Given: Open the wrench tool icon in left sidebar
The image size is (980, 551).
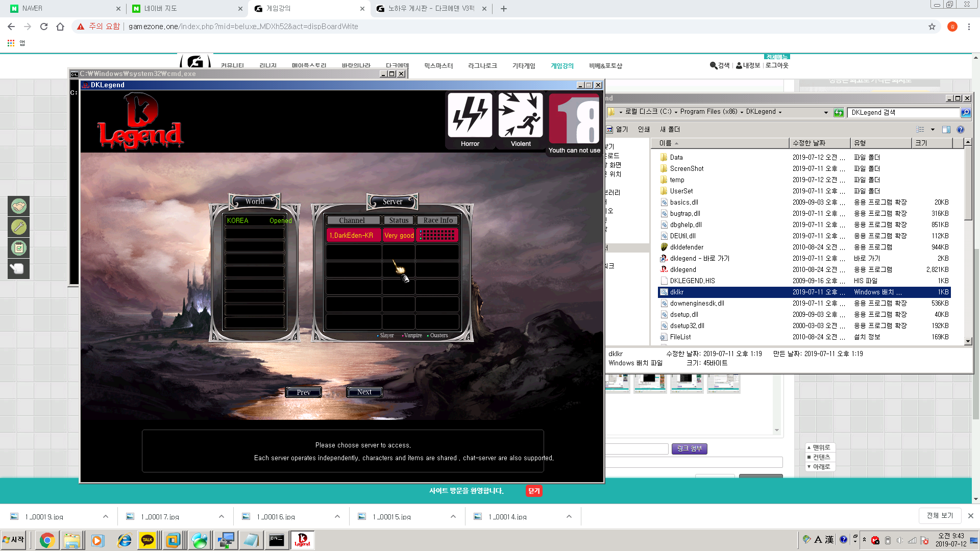Looking at the screenshot, I should (19, 227).
